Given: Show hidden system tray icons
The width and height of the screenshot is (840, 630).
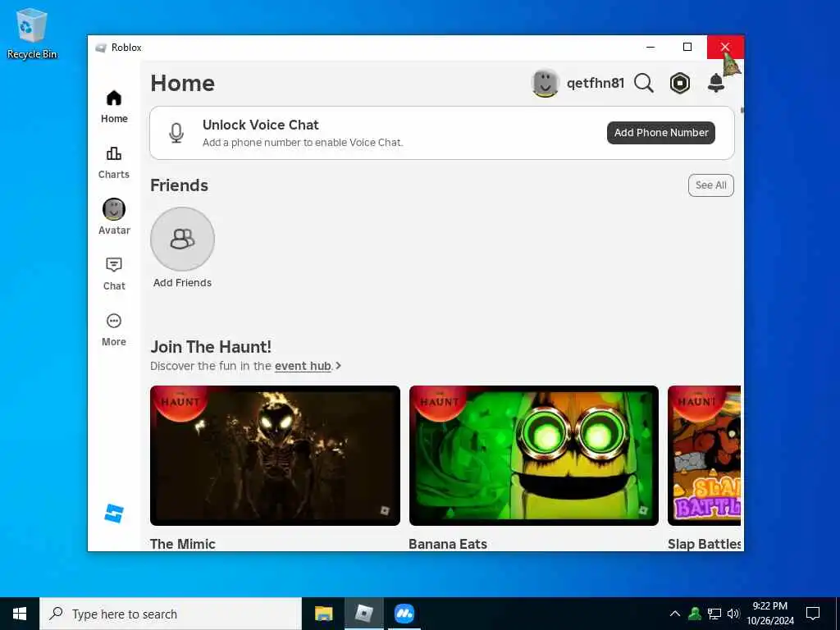Looking at the screenshot, I should point(675,614).
